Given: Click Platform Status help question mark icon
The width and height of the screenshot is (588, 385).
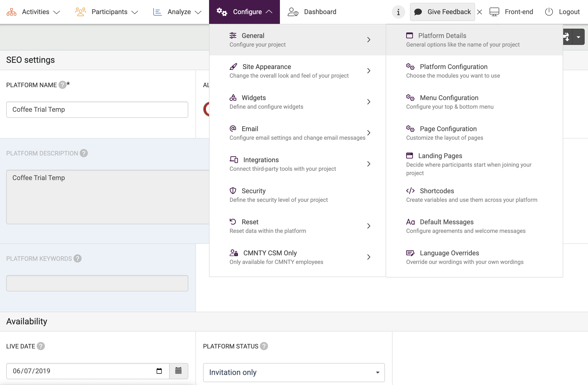Looking at the screenshot, I should click(264, 346).
